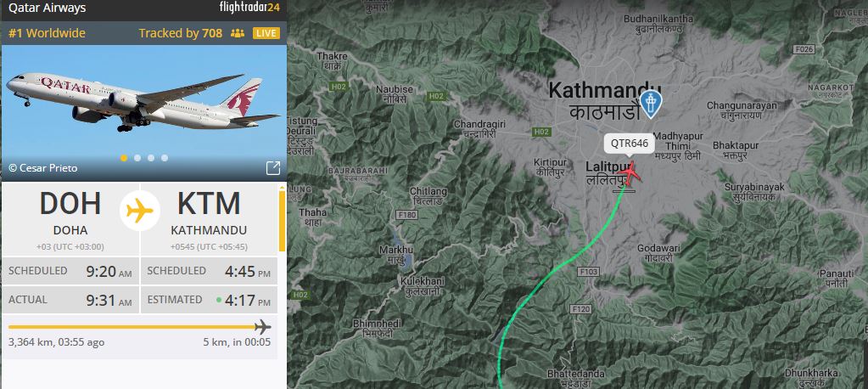This screenshot has width=868, height=389.
Task: Select the second photo carousel dot
Action: (x=137, y=158)
